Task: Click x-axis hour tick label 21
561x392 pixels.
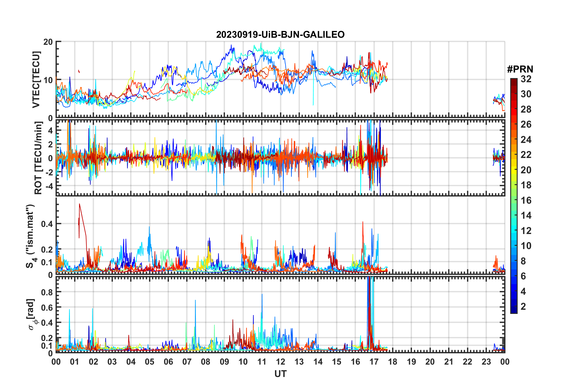Action: coord(449,362)
